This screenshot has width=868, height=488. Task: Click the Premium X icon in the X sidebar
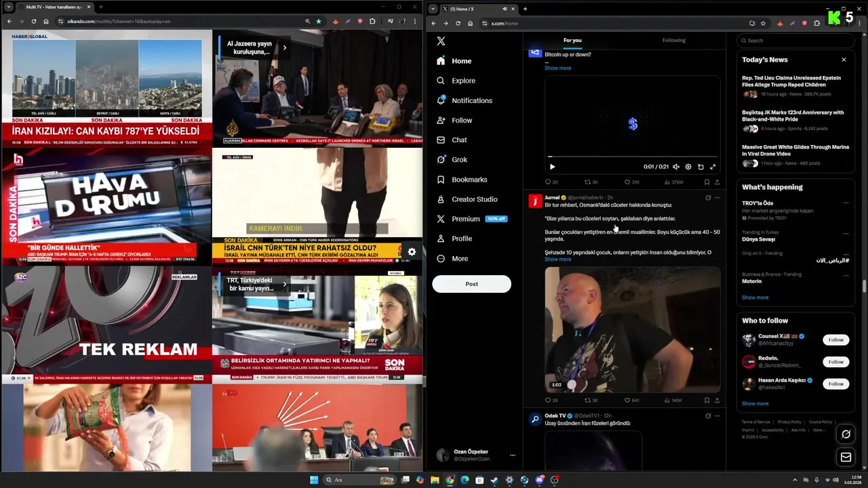point(441,219)
